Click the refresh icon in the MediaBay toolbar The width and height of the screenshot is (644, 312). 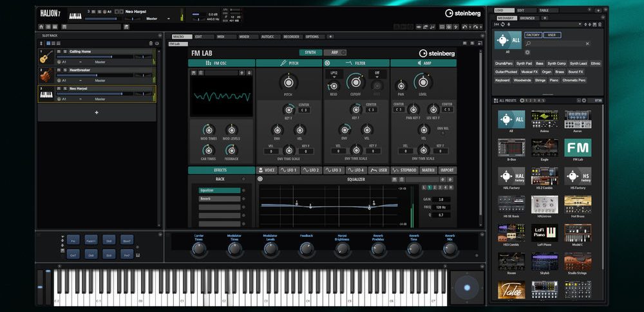[x=503, y=24]
